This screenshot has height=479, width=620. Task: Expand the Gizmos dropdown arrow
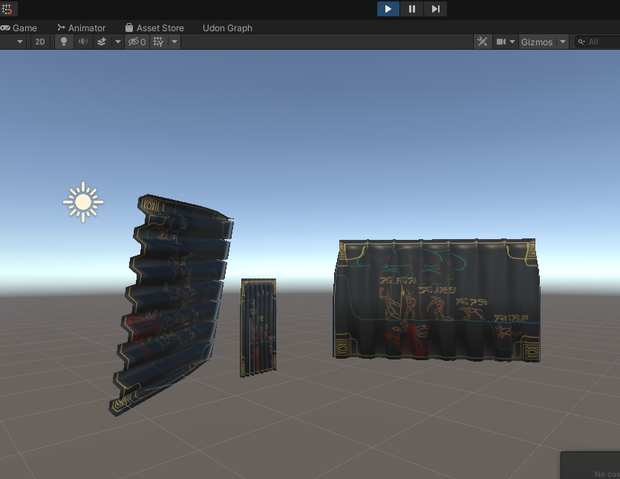click(563, 42)
